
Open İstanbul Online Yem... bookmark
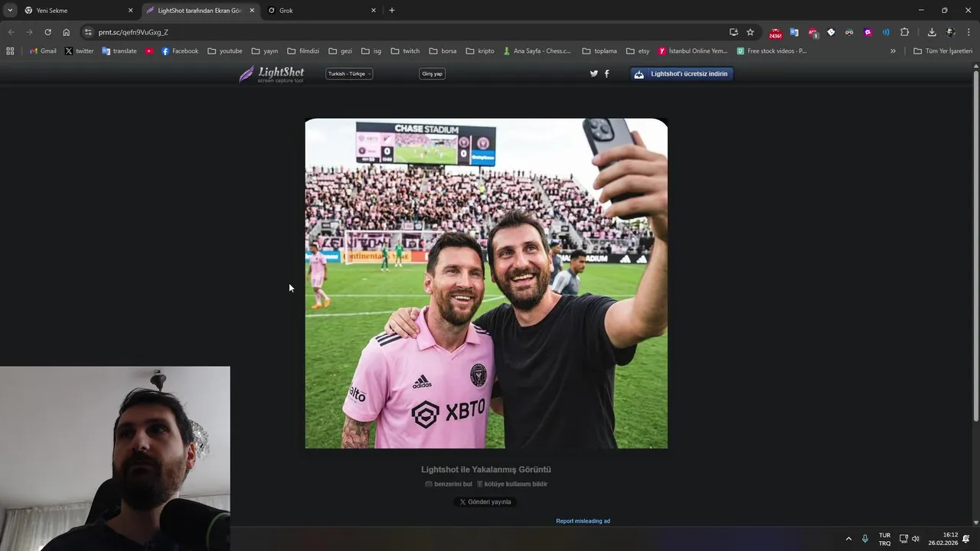pos(693,51)
